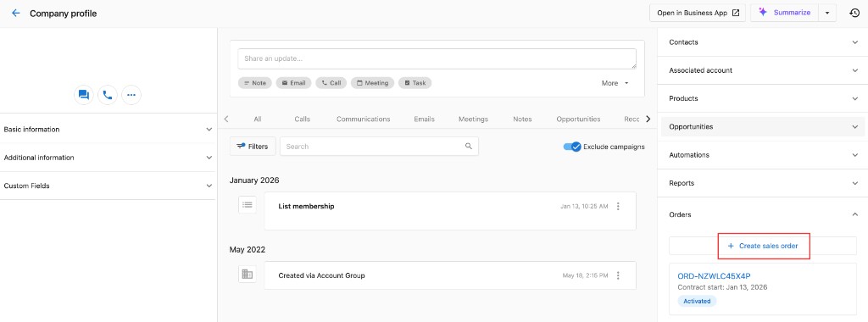Expand the Opportunities side panel

tap(762, 127)
